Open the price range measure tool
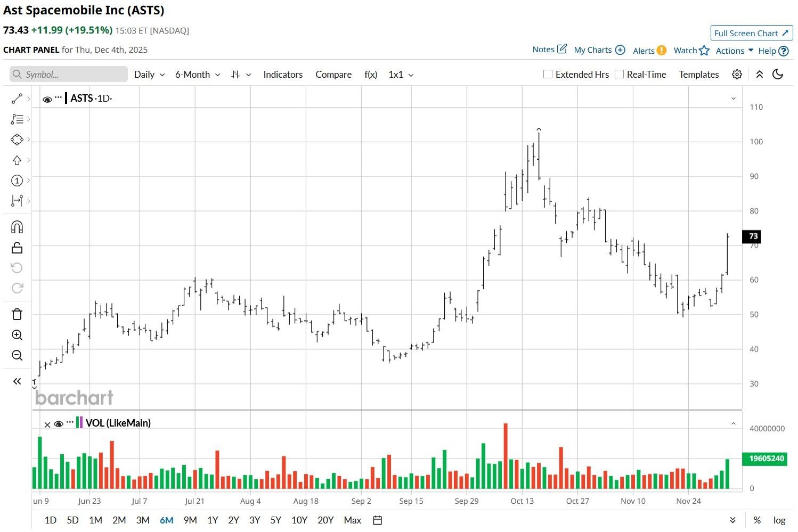Viewport: 798px width, 532px height. tap(17, 201)
